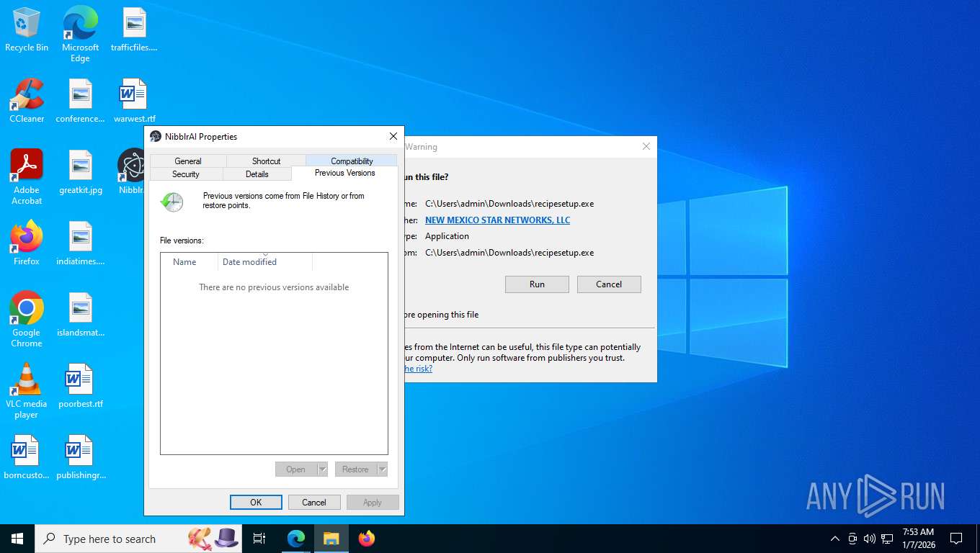The width and height of the screenshot is (980, 553).
Task: Open File Explorer from the taskbar
Action: [x=331, y=539]
